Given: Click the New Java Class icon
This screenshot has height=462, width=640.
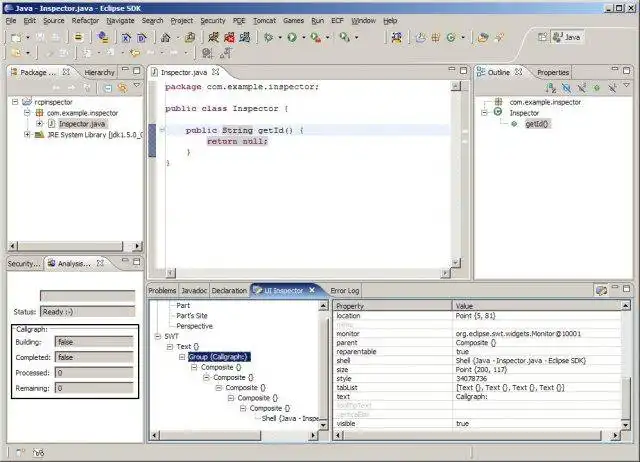Looking at the screenshot, I should click(x=451, y=38).
